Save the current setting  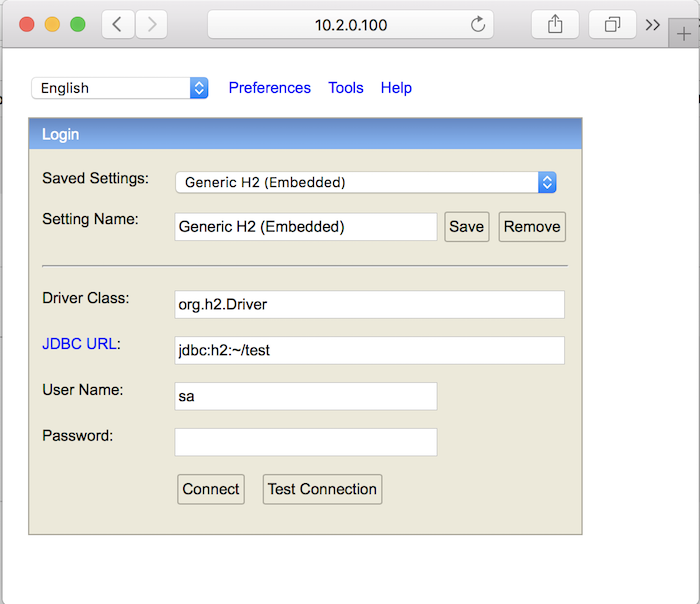coord(467,227)
